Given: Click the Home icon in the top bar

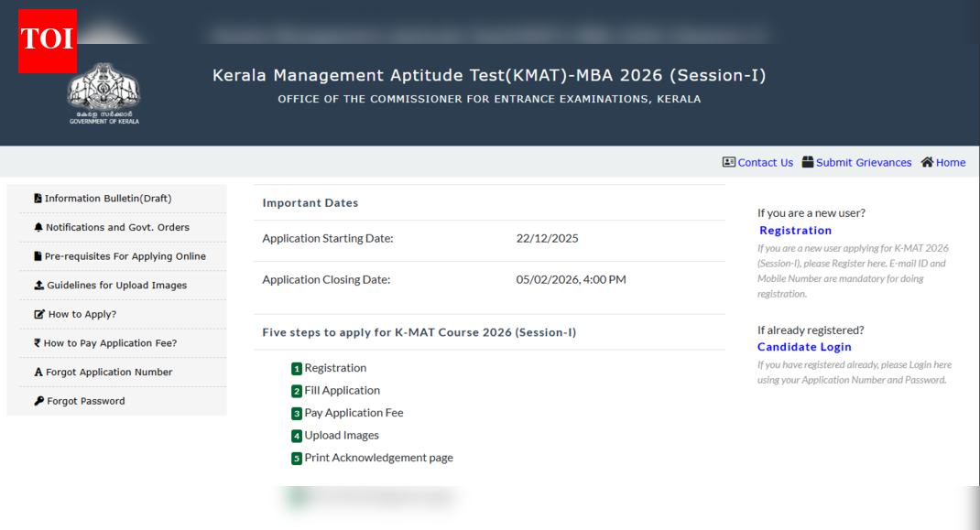Looking at the screenshot, I should point(928,162).
